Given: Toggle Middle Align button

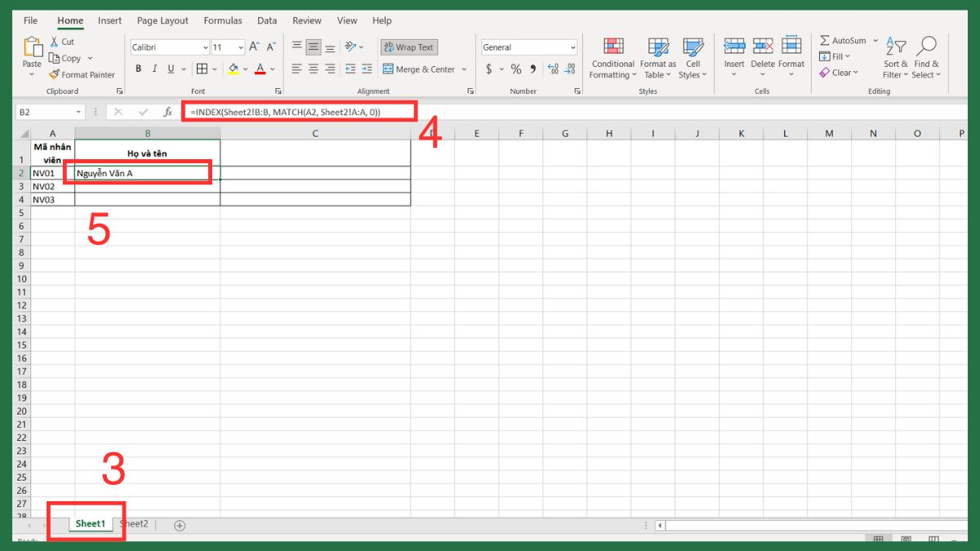Looking at the screenshot, I should (x=313, y=47).
